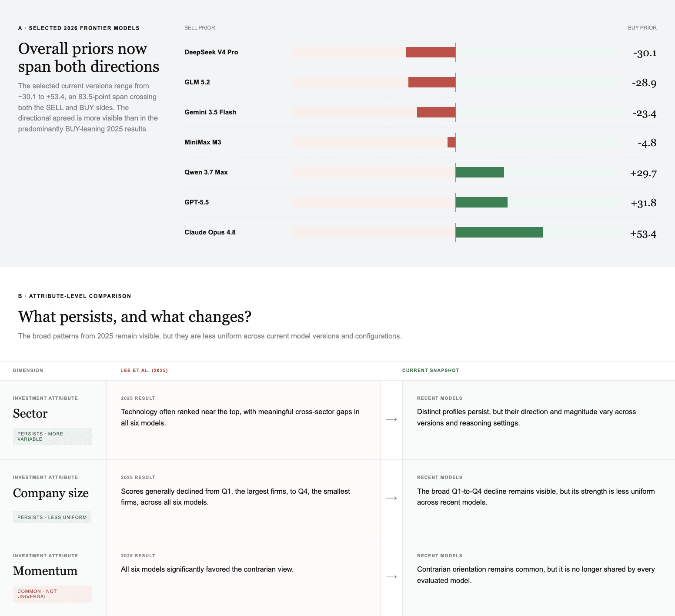
Task: Click the Current Snapshot column header
Action: pyautogui.click(x=431, y=371)
